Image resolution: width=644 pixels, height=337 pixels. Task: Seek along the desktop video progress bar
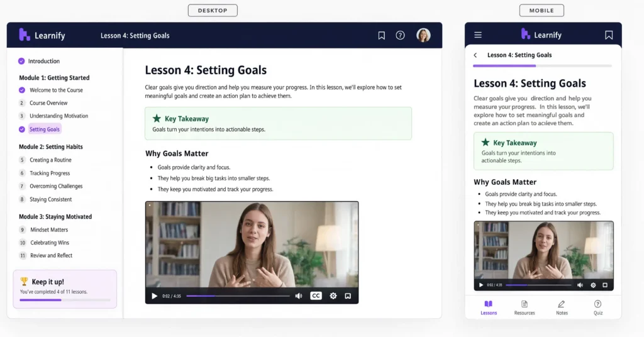pos(238,296)
